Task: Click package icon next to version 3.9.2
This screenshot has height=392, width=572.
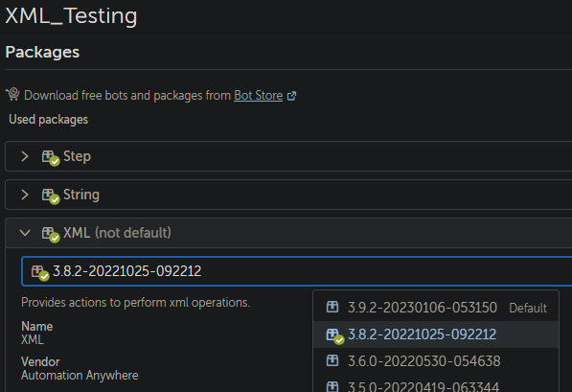Action: pyautogui.click(x=332, y=307)
